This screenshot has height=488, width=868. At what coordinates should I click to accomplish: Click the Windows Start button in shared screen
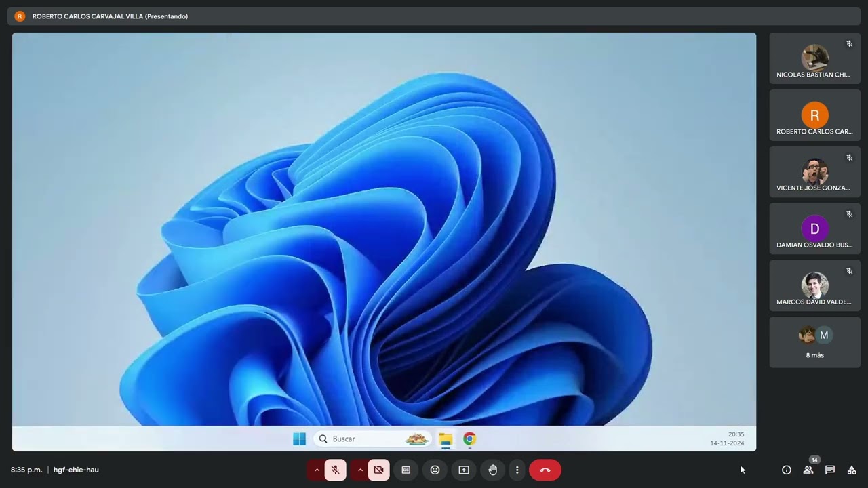pos(299,439)
